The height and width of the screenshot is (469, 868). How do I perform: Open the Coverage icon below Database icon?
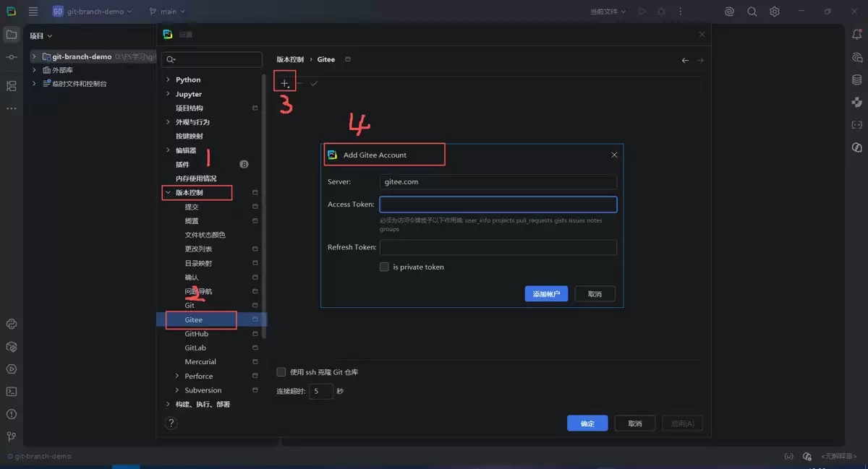(x=857, y=103)
